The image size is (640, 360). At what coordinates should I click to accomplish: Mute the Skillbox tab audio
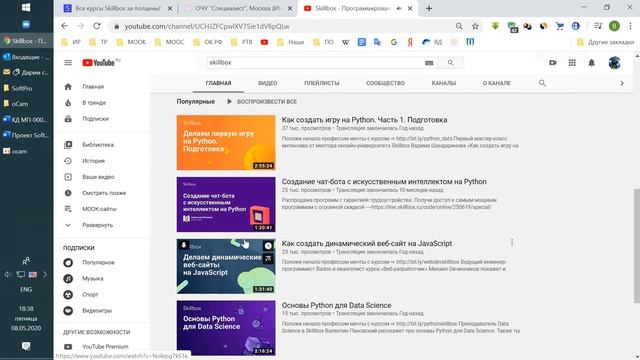(399, 8)
